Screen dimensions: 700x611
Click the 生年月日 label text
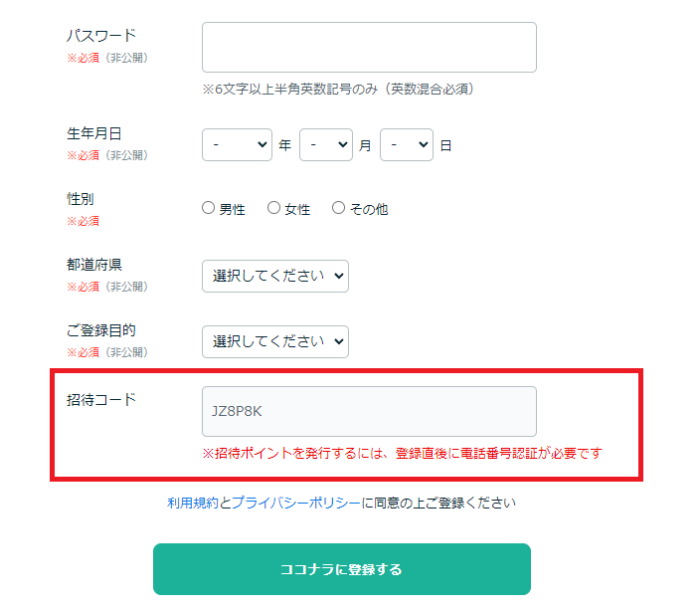click(x=93, y=133)
